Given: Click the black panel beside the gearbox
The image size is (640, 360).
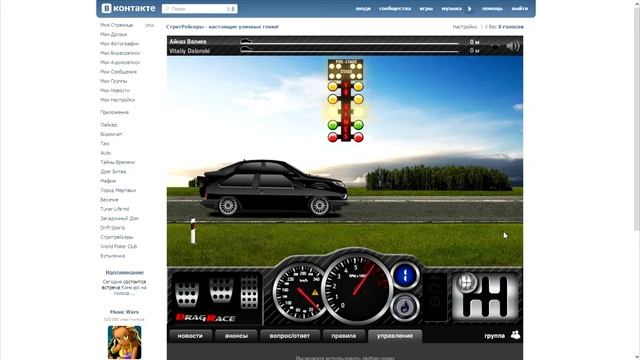Looking at the screenshot, I should coord(435,297).
